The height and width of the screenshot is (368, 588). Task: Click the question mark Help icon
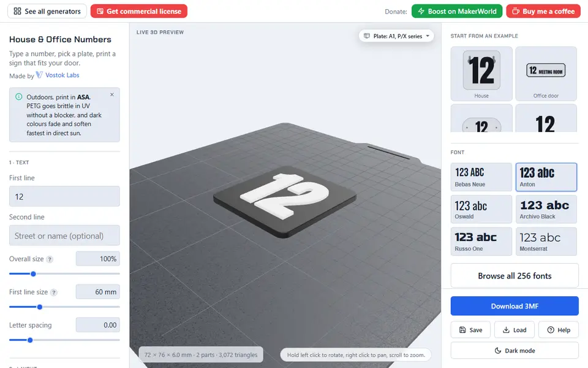[x=551, y=330]
